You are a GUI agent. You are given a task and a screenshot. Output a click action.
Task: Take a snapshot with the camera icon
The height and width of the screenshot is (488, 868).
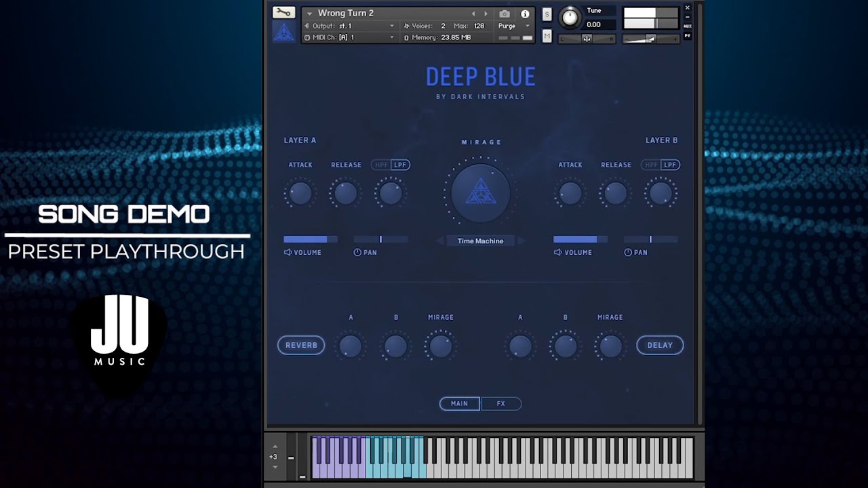505,14
